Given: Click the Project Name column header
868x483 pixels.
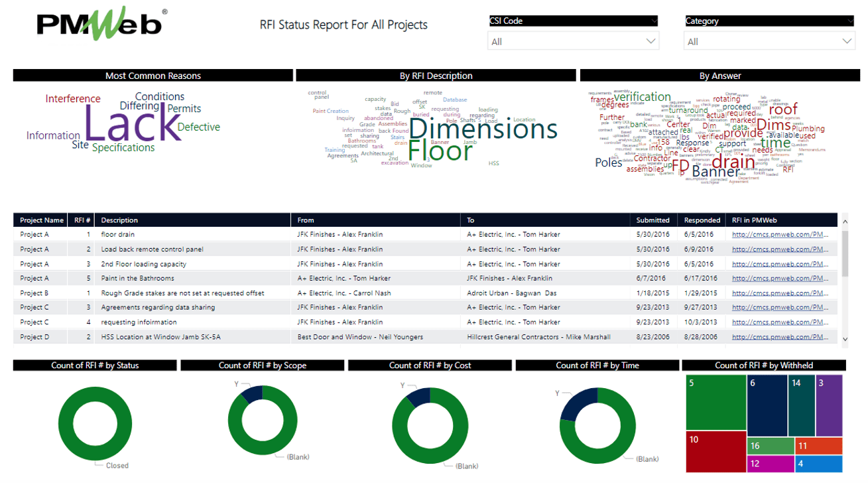Looking at the screenshot, I should (x=41, y=220).
